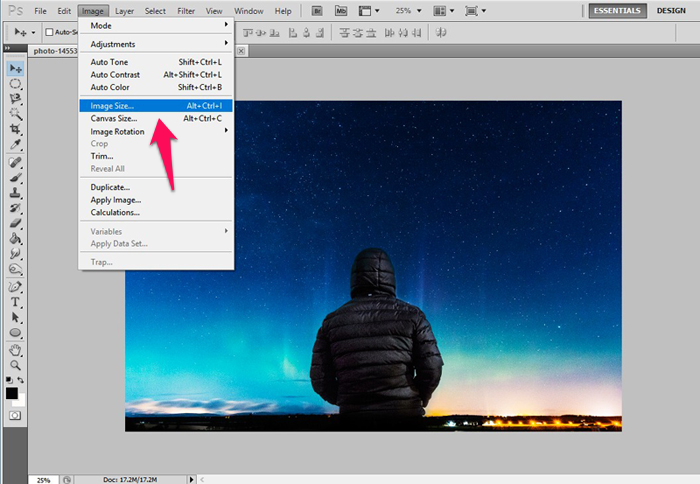Activate the Hand tool

tap(16, 350)
